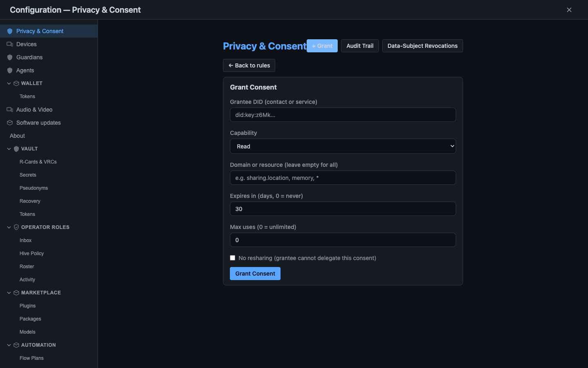The height and width of the screenshot is (368, 588).
Task: Open the Data-Subject Revocations tab
Action: pos(422,46)
